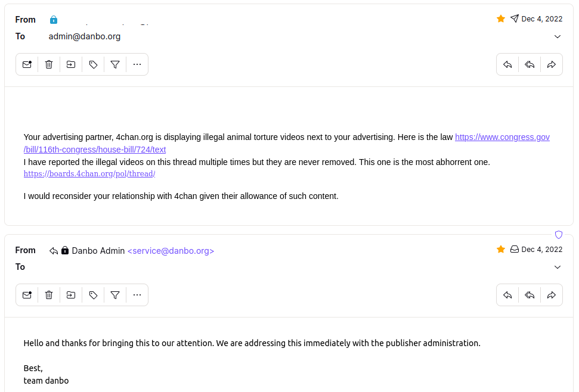Open the boards.4chan.org thread link
Viewport: 579px width, 392px height.
click(x=89, y=174)
